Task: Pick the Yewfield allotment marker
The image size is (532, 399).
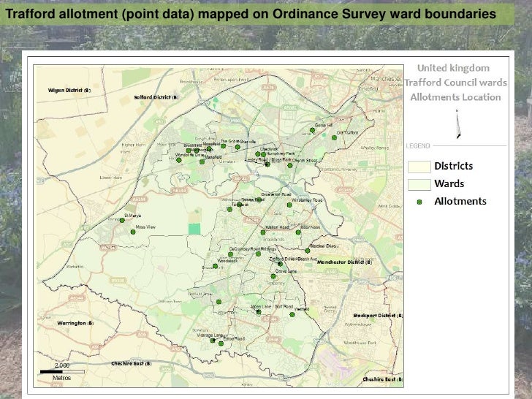Action: [292, 315]
